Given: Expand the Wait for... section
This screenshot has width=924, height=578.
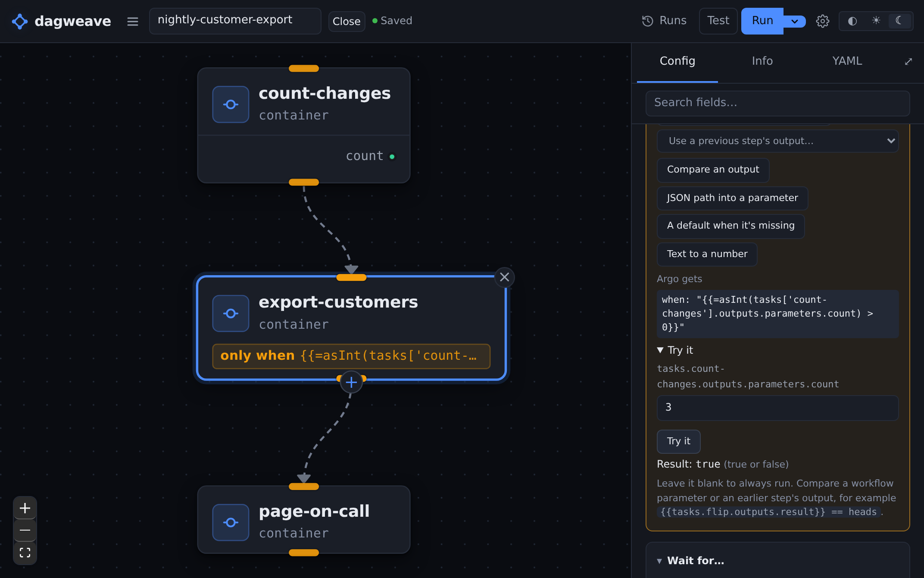Looking at the screenshot, I should coord(690,561).
